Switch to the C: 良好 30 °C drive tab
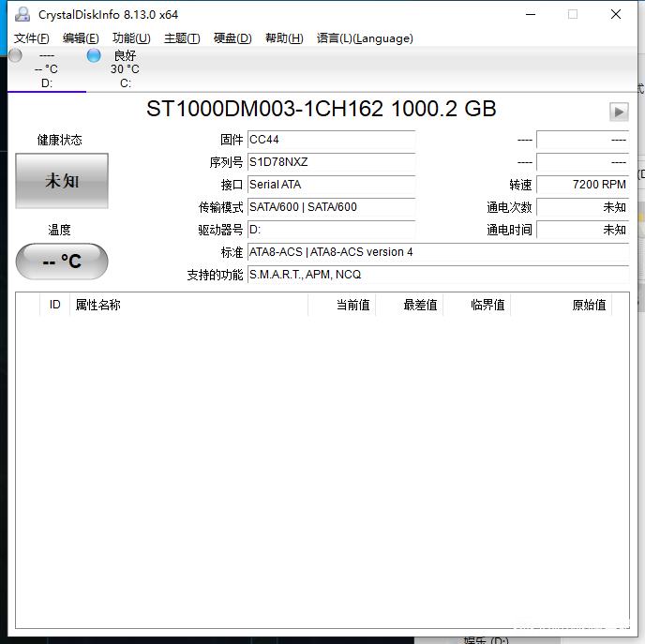645x644 pixels. point(125,69)
